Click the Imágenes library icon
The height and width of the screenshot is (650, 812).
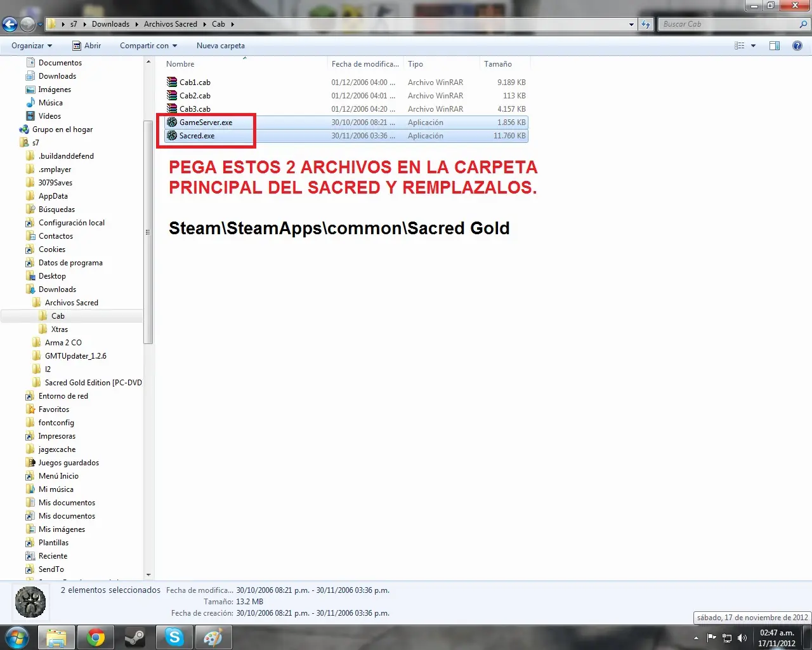click(30, 90)
